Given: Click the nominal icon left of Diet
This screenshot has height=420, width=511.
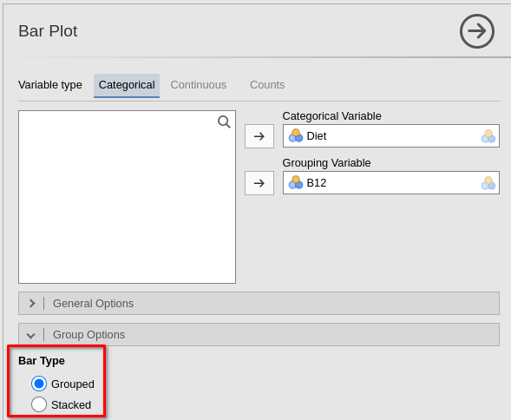Looking at the screenshot, I should tap(296, 135).
